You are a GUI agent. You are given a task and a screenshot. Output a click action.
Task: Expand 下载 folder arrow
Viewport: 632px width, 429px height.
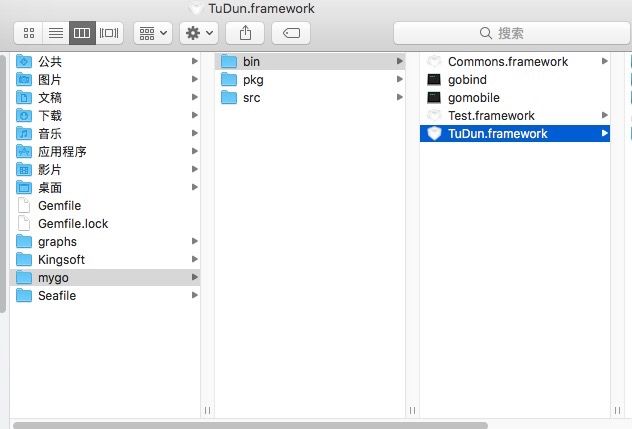point(195,115)
